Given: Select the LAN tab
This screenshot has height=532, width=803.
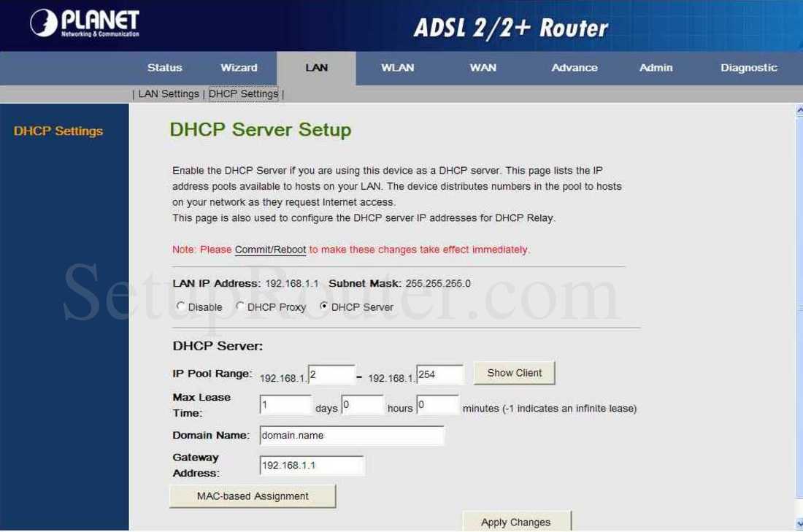Looking at the screenshot, I should click(316, 68).
